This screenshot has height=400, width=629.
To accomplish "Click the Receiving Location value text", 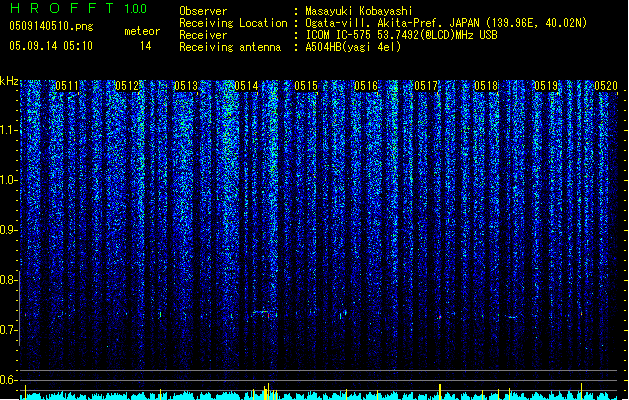I will (446, 23).
